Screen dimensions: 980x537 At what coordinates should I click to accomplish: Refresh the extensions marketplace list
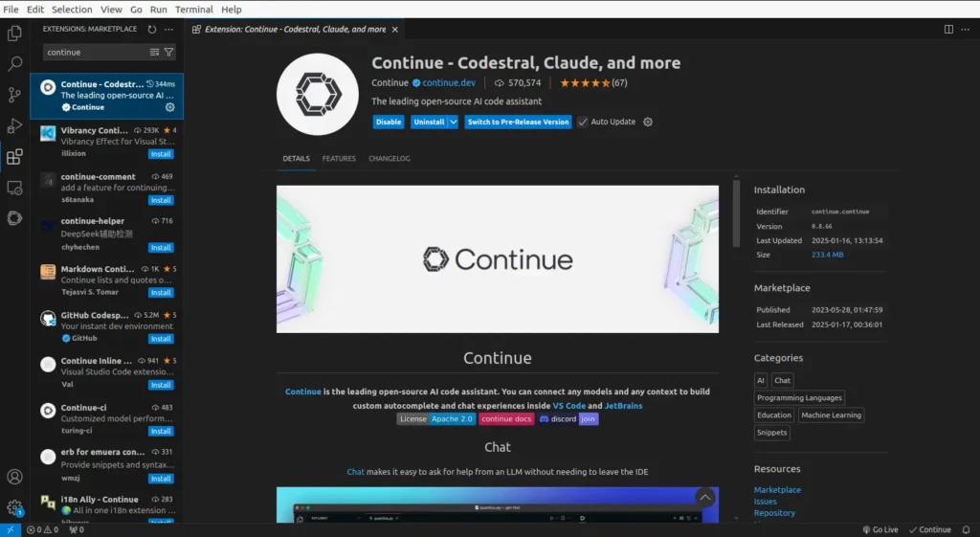[152, 30]
